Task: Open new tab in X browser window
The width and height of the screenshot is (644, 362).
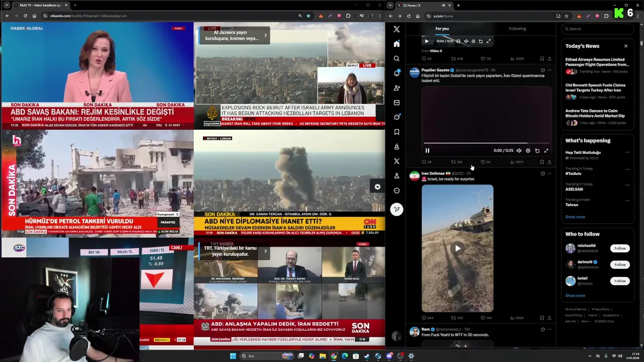Action: [458, 5]
